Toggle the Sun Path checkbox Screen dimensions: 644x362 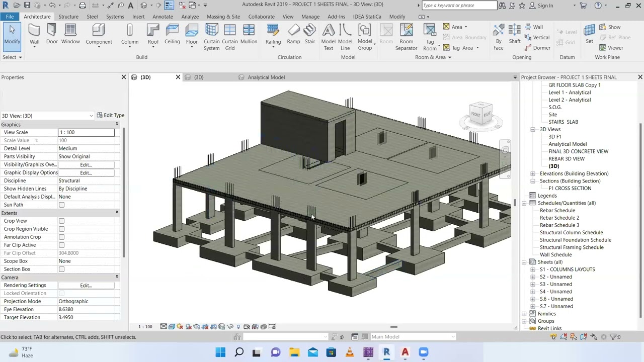coord(61,205)
